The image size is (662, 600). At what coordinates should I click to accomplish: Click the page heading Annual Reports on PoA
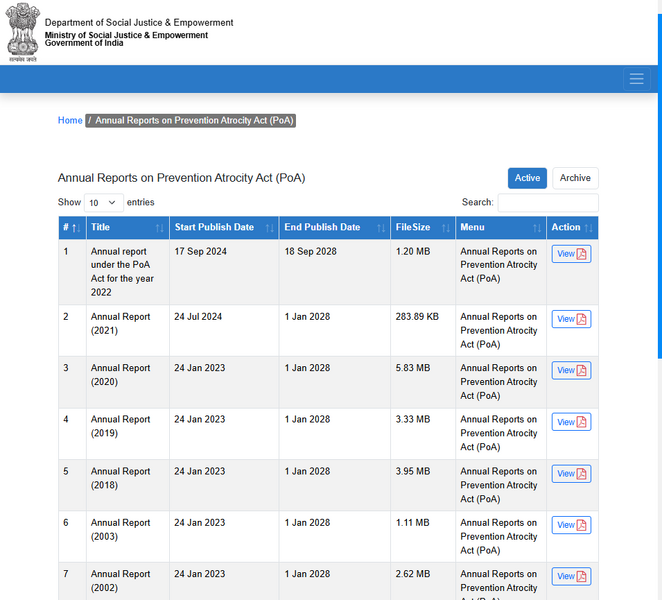(x=182, y=178)
